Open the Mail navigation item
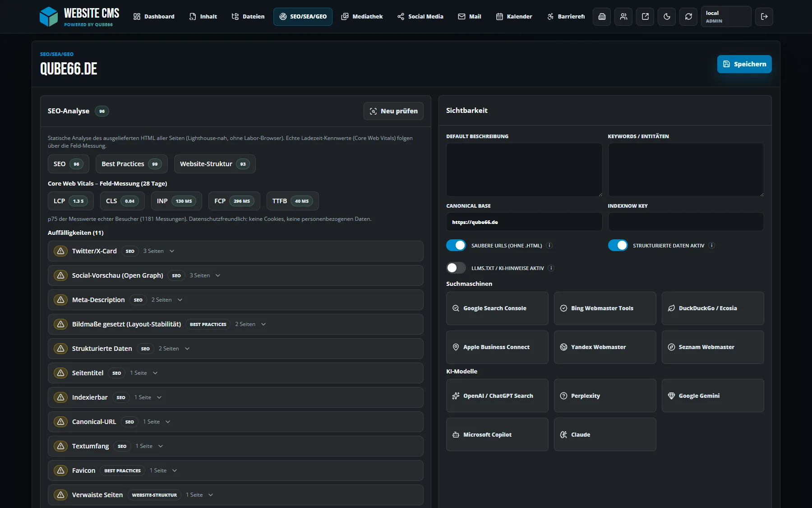 470,17
